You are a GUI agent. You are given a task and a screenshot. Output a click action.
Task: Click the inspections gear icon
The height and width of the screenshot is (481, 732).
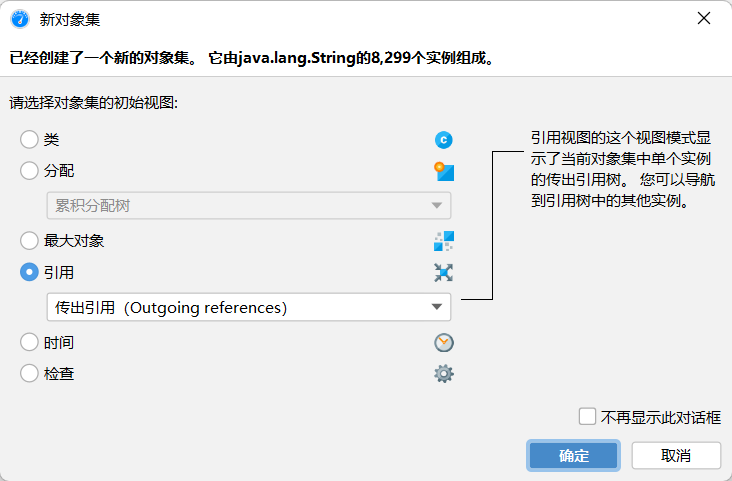tap(444, 374)
